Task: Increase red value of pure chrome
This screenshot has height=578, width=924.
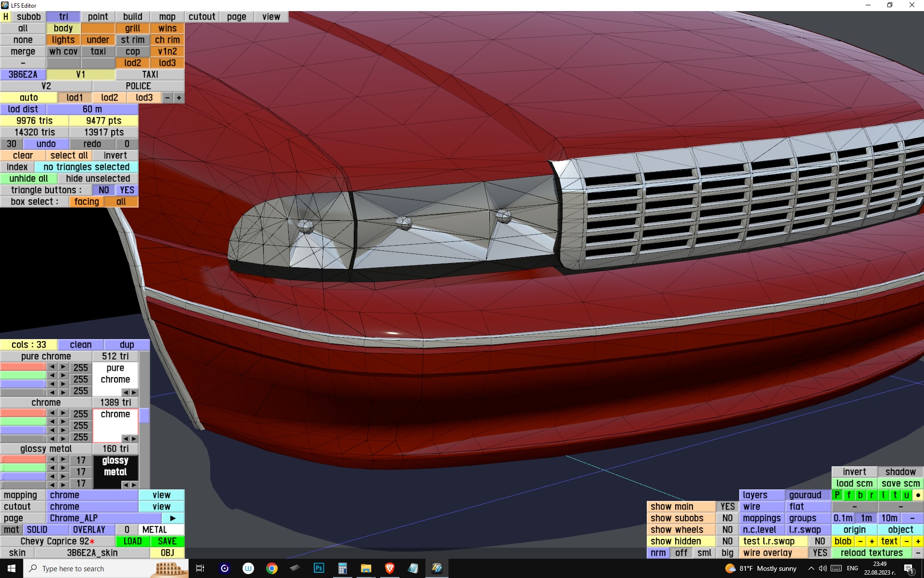Action: (x=63, y=367)
